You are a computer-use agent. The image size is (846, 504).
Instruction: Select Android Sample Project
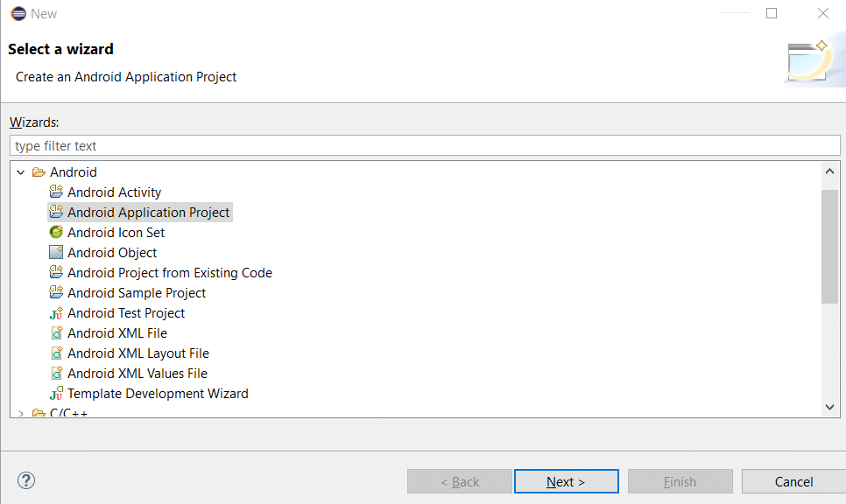coord(137,293)
